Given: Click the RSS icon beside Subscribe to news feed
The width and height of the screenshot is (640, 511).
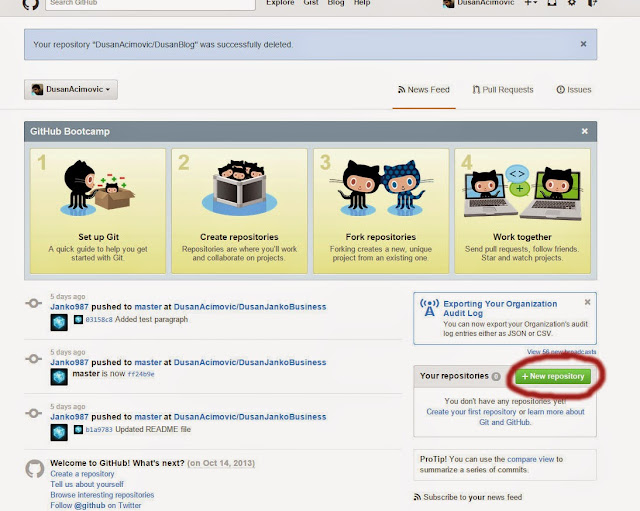Looking at the screenshot, I should pyautogui.click(x=417, y=497).
